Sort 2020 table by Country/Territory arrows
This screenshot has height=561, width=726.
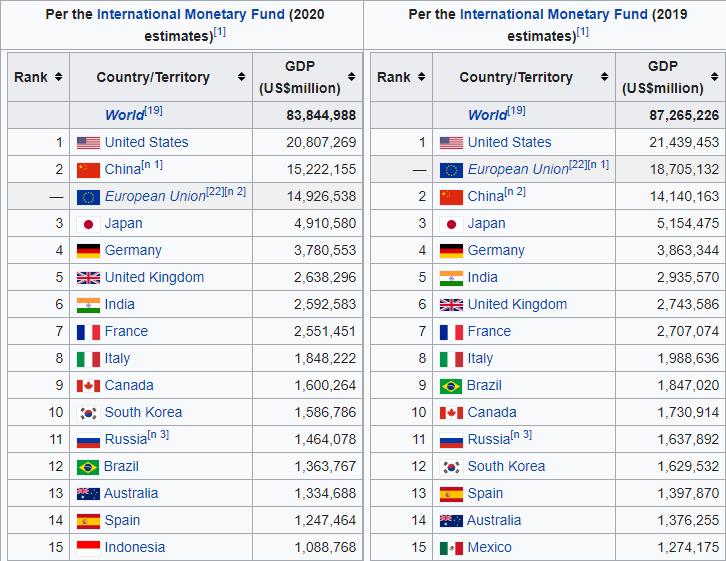point(241,77)
